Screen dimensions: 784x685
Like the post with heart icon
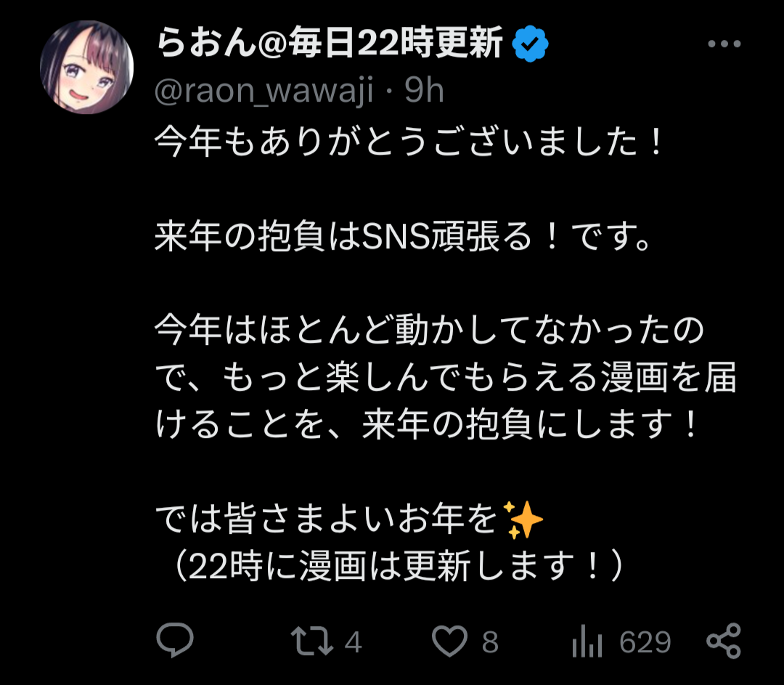pos(449,641)
